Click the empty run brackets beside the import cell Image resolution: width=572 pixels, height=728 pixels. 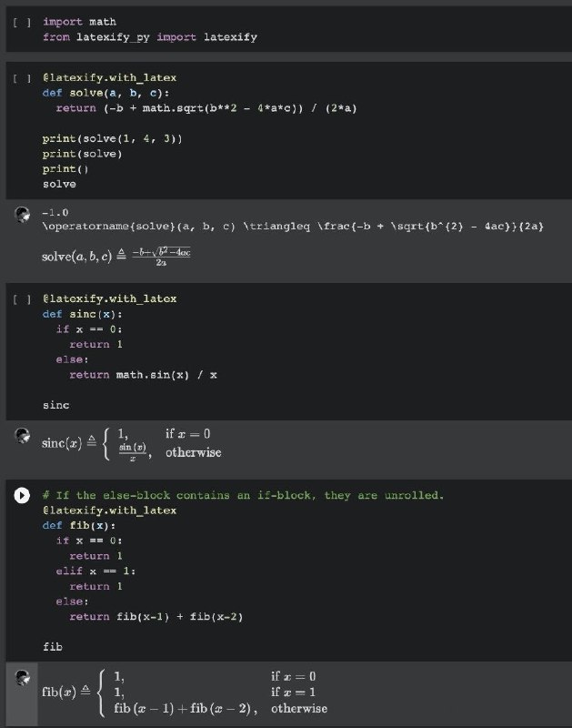(x=21, y=21)
